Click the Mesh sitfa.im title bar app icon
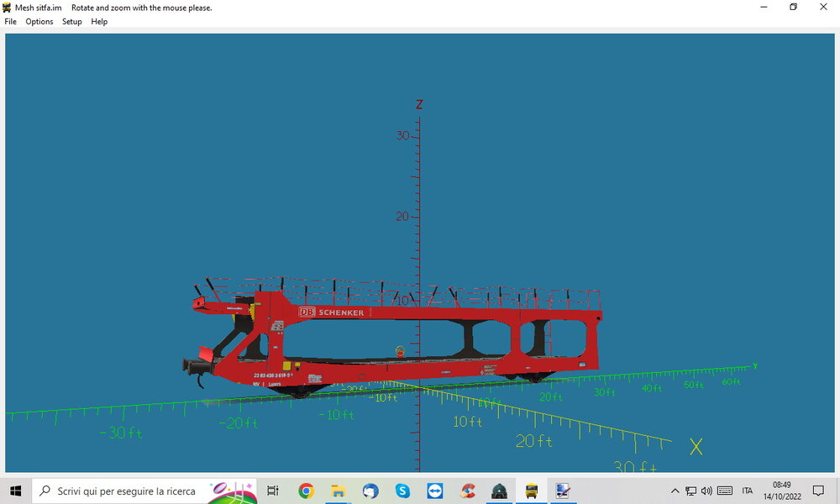 click(x=7, y=8)
